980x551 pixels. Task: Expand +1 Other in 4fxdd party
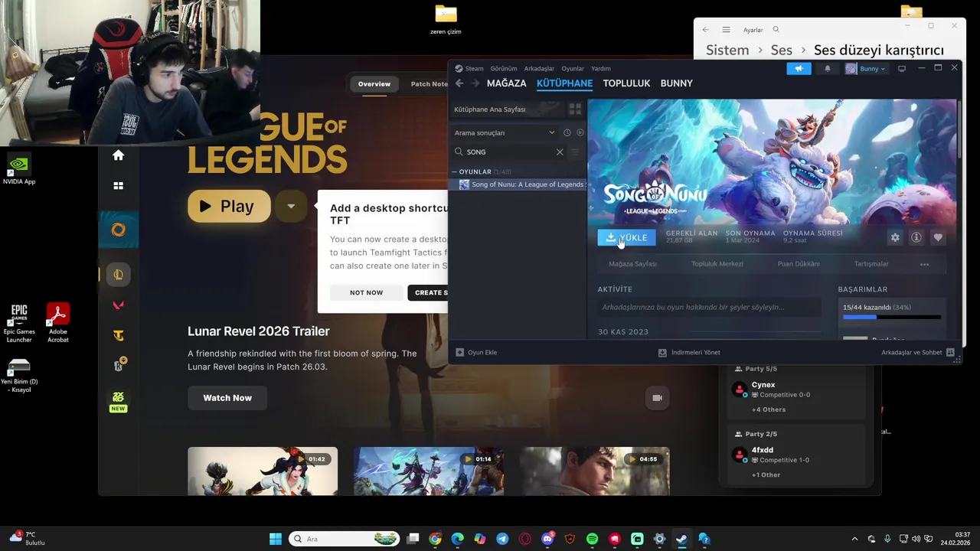click(x=766, y=474)
